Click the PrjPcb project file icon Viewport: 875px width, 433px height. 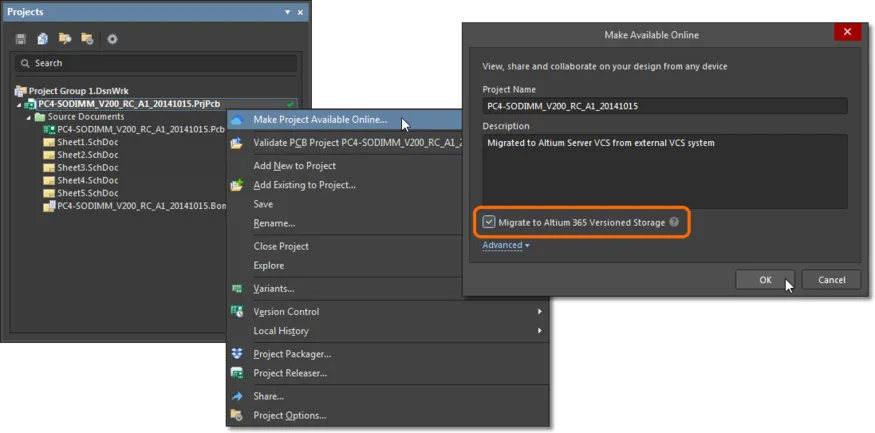point(31,104)
